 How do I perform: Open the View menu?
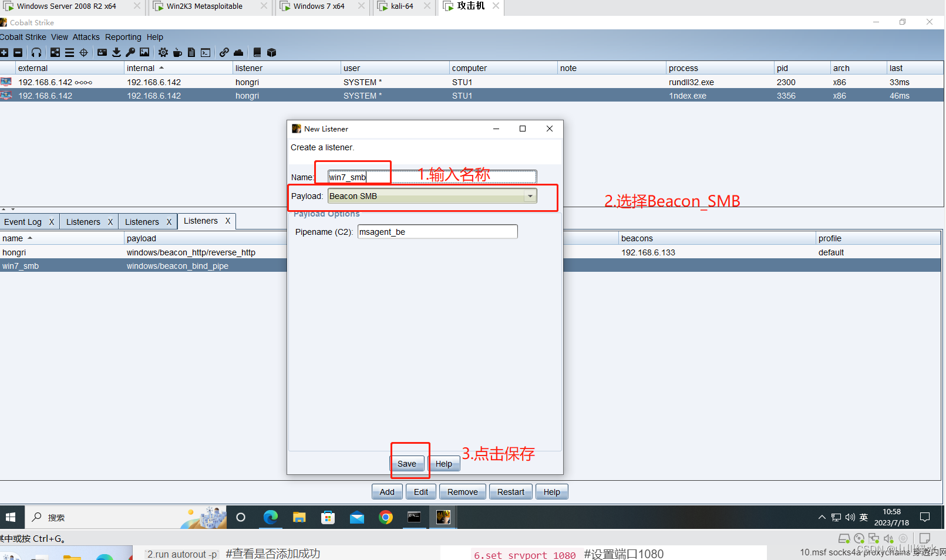(x=59, y=37)
